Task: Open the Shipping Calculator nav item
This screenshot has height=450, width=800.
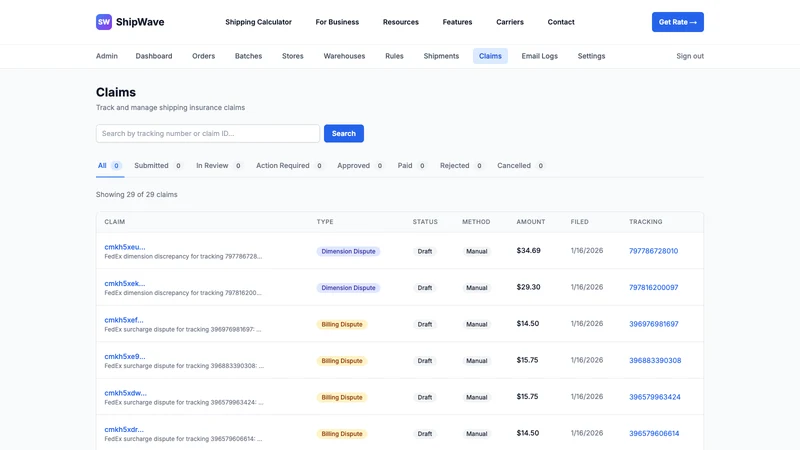Action: (x=258, y=22)
